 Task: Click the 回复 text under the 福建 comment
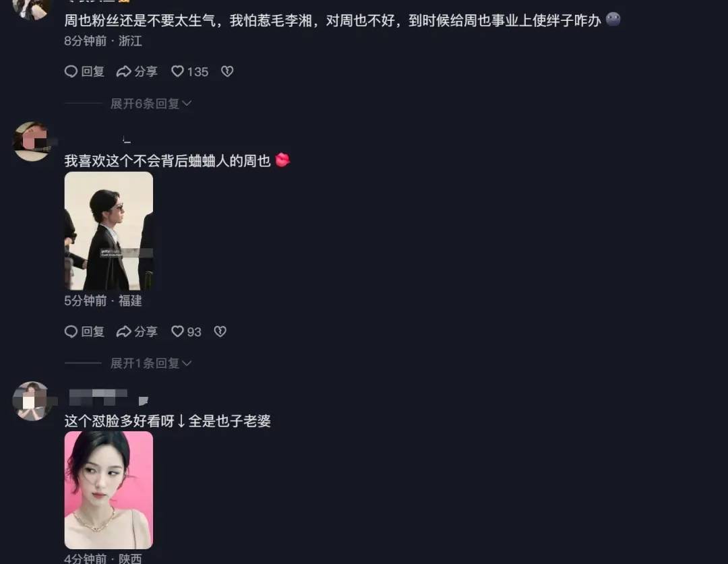pyautogui.click(x=92, y=332)
